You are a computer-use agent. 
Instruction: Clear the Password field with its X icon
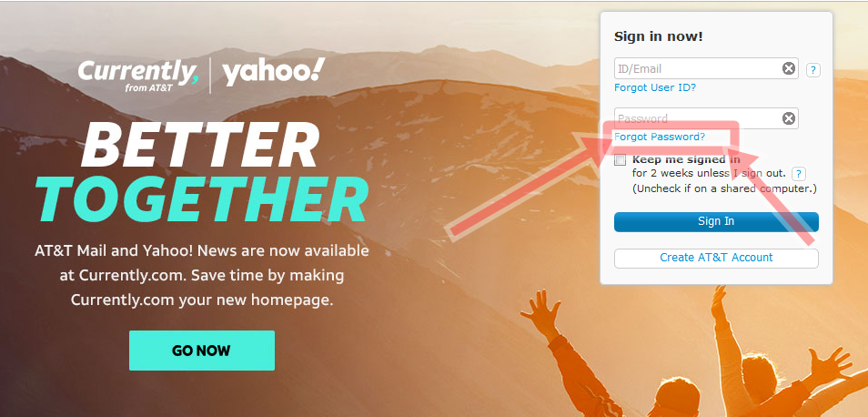[788, 118]
